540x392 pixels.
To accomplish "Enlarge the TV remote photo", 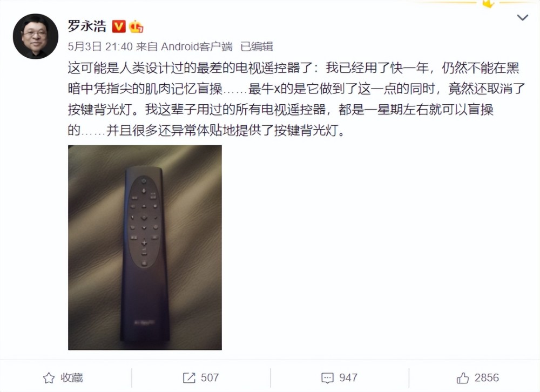I will [145, 247].
